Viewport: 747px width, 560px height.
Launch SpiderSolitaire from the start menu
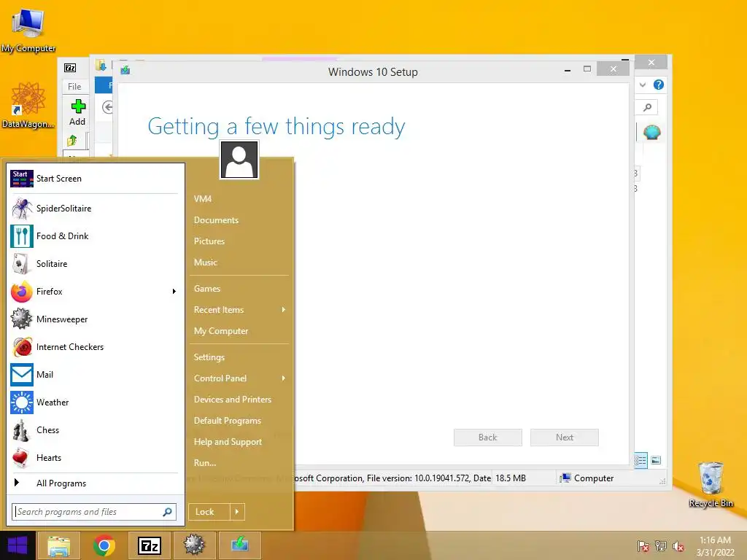[x=94, y=209]
